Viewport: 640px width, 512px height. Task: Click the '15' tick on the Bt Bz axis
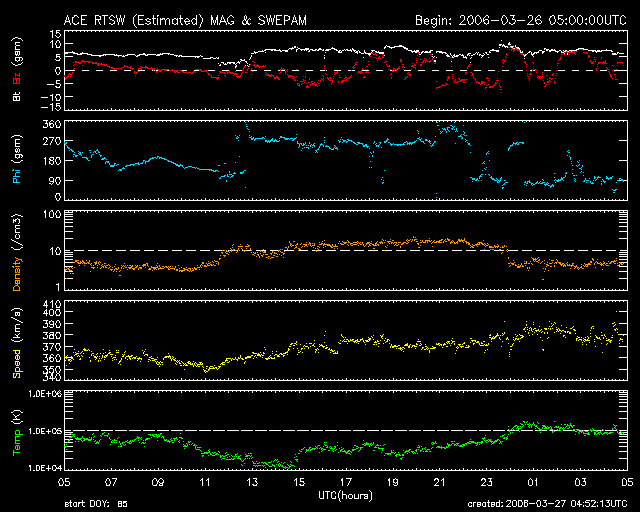[56, 34]
